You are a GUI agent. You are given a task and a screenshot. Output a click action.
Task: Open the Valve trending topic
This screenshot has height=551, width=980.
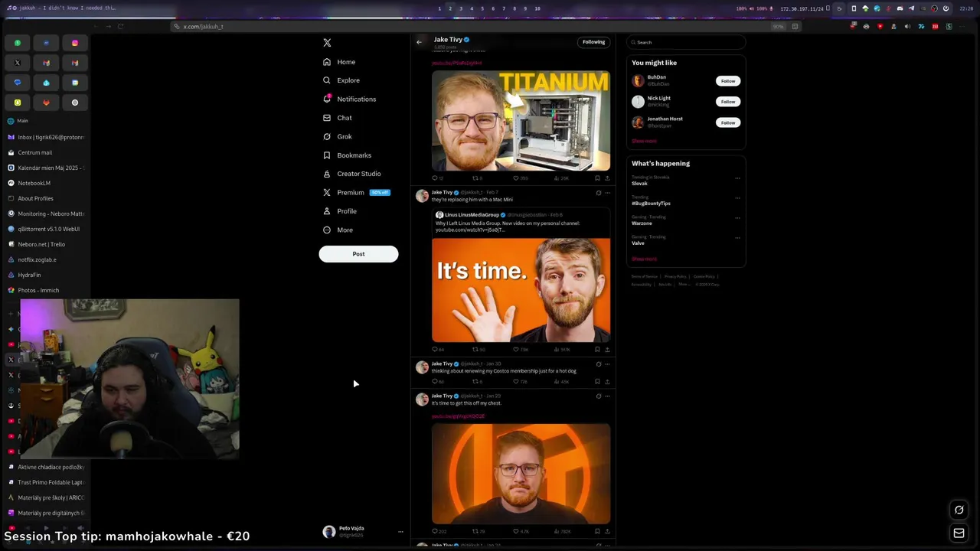[638, 243]
